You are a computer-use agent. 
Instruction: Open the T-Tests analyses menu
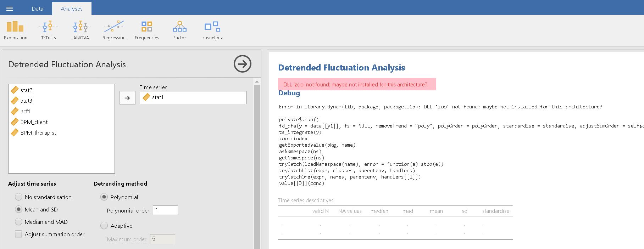(x=48, y=30)
